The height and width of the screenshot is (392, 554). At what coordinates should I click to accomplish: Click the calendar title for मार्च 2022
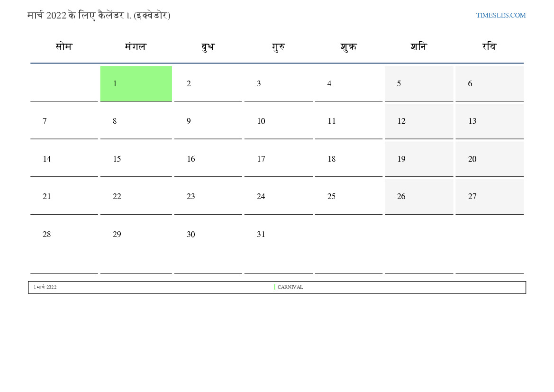pos(99,15)
